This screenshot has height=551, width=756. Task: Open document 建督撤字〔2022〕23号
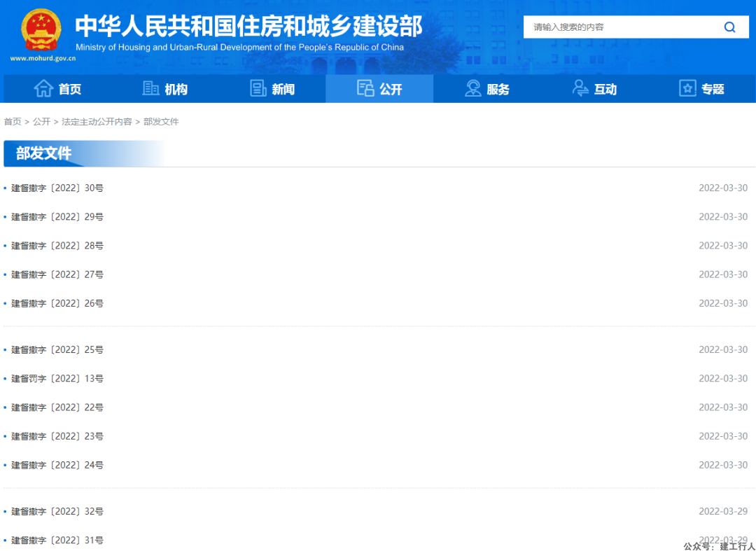pos(57,436)
